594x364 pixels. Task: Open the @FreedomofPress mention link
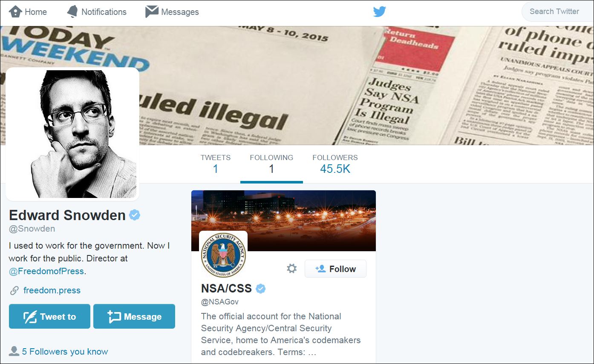[x=47, y=271]
